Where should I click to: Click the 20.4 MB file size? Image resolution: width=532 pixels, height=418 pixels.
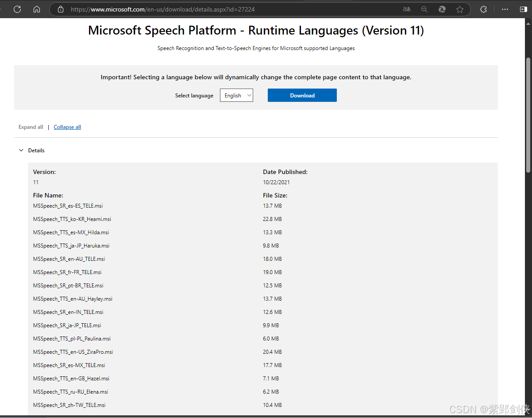coord(272,352)
